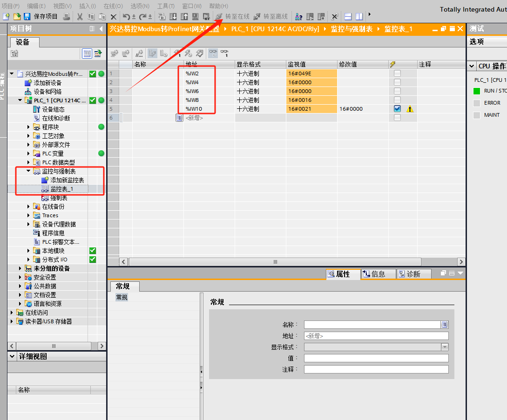
Task: Click the start runtime RT icon
Action: [x=206, y=16]
